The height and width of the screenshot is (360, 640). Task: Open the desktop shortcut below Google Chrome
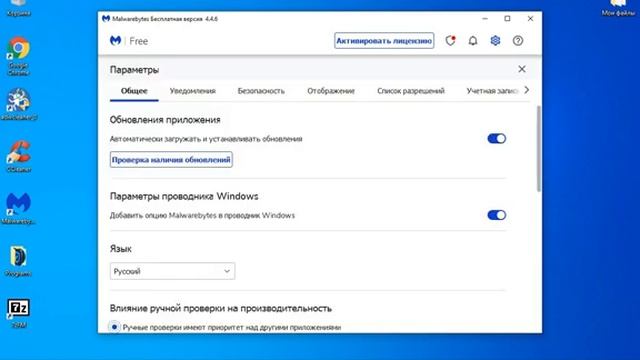(x=18, y=104)
